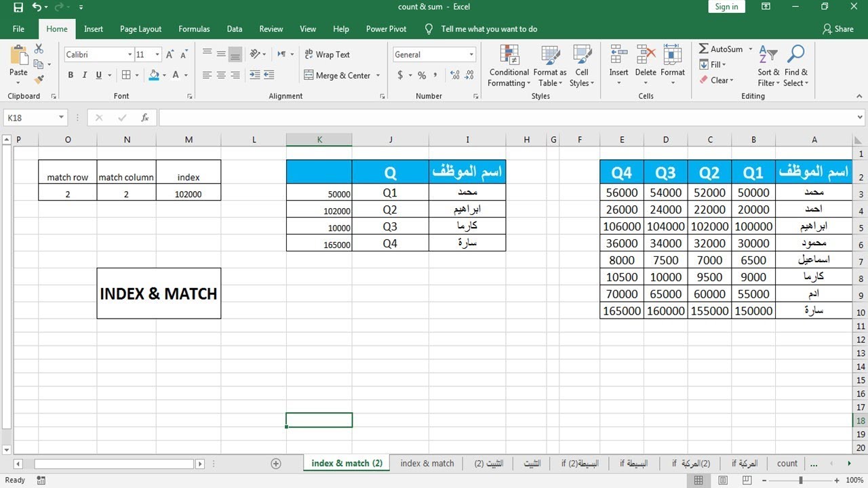Click Merge & Center button
Viewport: 868px width, 488px height.
[x=338, y=75]
